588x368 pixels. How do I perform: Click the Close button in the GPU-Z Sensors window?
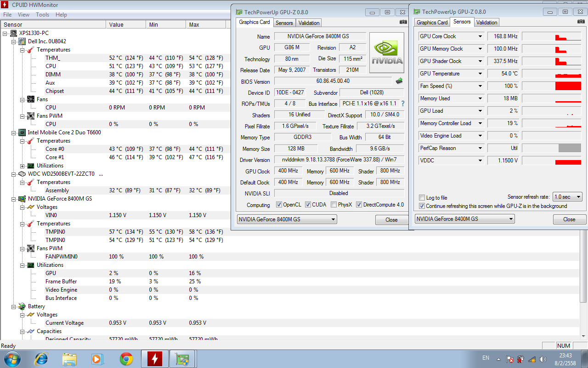(x=569, y=219)
